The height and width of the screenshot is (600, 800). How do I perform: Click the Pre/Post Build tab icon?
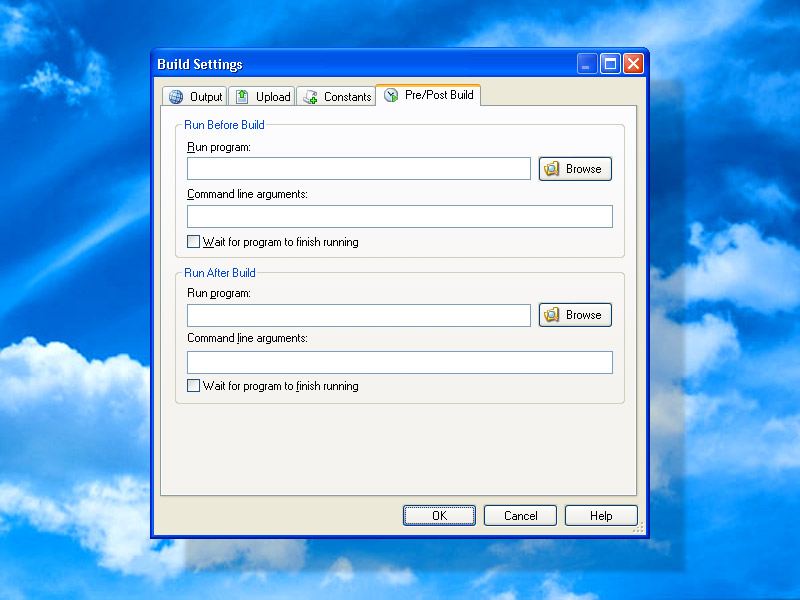[391, 95]
